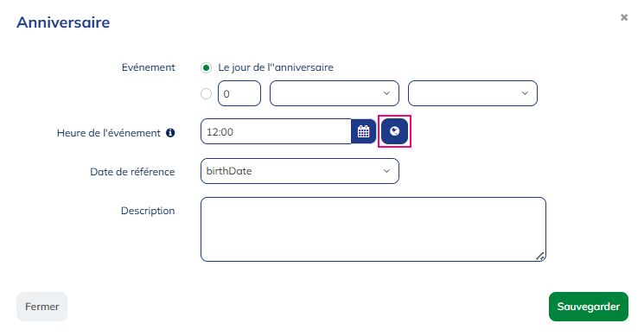The height and width of the screenshot is (336, 644).
Task: Click the Date de référence label
Action: pyautogui.click(x=132, y=172)
